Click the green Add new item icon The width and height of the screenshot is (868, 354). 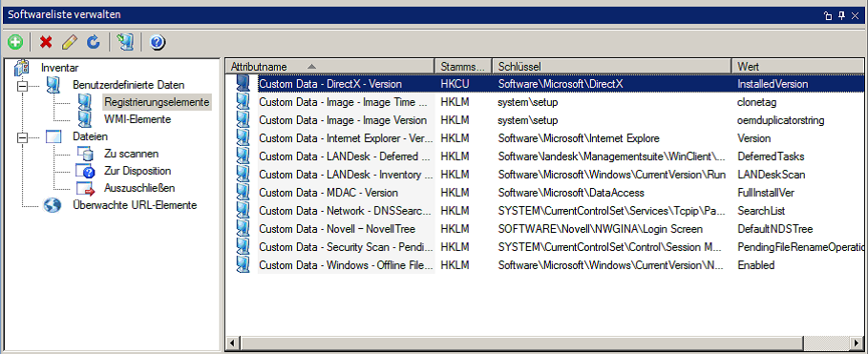pos(15,42)
